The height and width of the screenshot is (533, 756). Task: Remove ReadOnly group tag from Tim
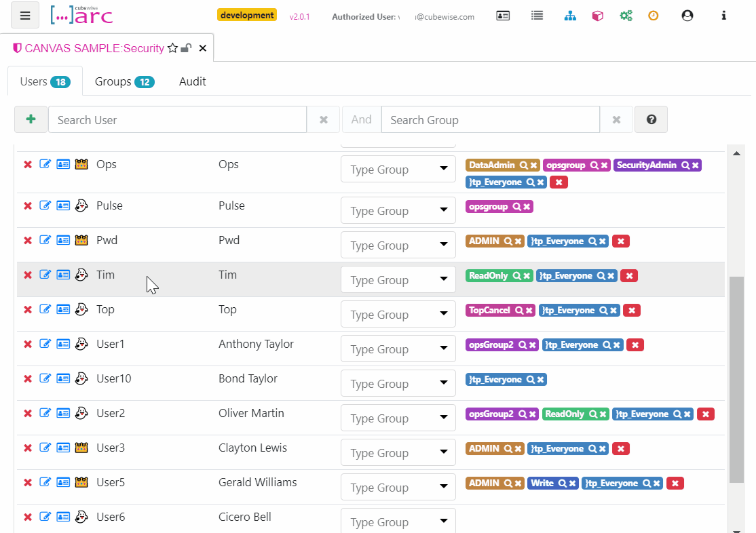pos(527,276)
